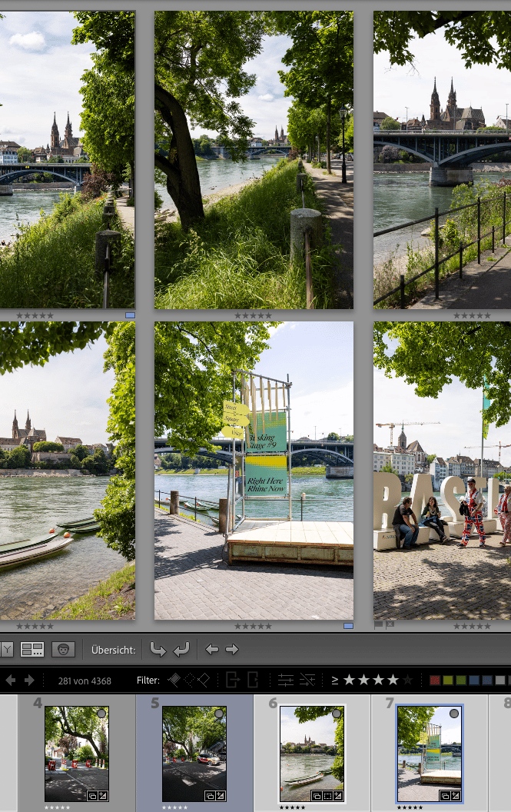Click rating stars under filmstrip thumbnail 6
The height and width of the screenshot is (812, 511).
pyautogui.click(x=292, y=807)
